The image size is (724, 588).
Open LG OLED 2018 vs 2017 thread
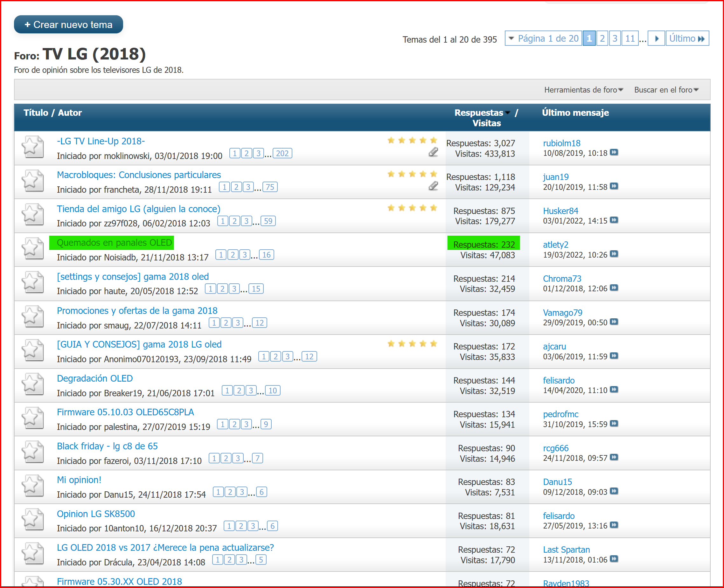pyautogui.click(x=165, y=548)
